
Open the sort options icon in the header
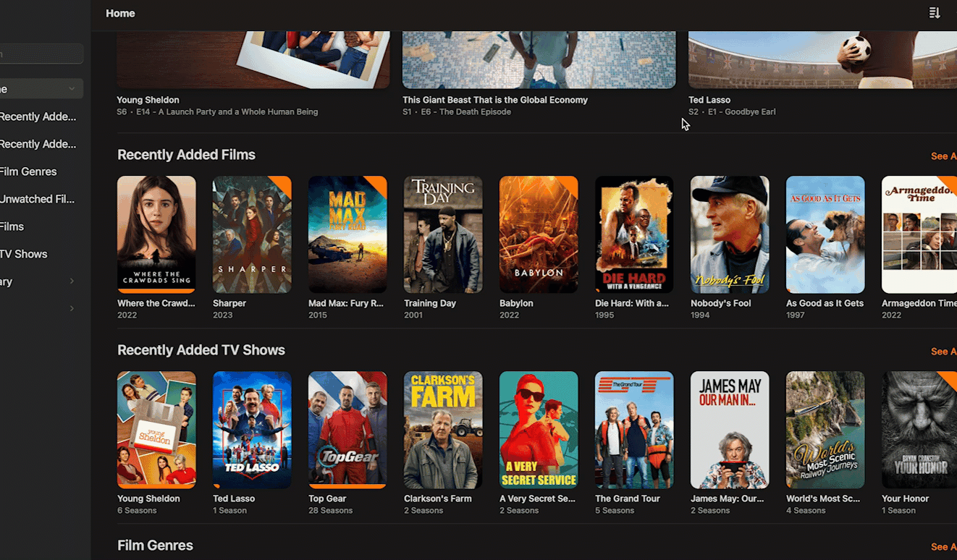935,13
